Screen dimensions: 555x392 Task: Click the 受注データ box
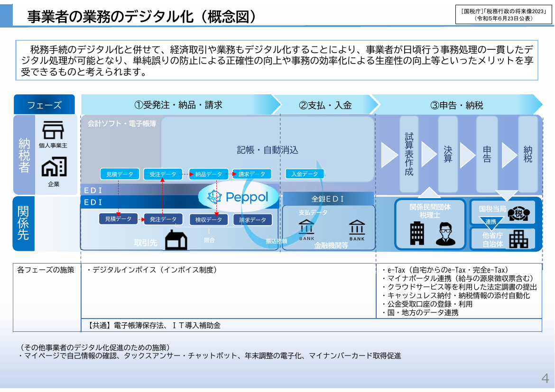(x=163, y=174)
